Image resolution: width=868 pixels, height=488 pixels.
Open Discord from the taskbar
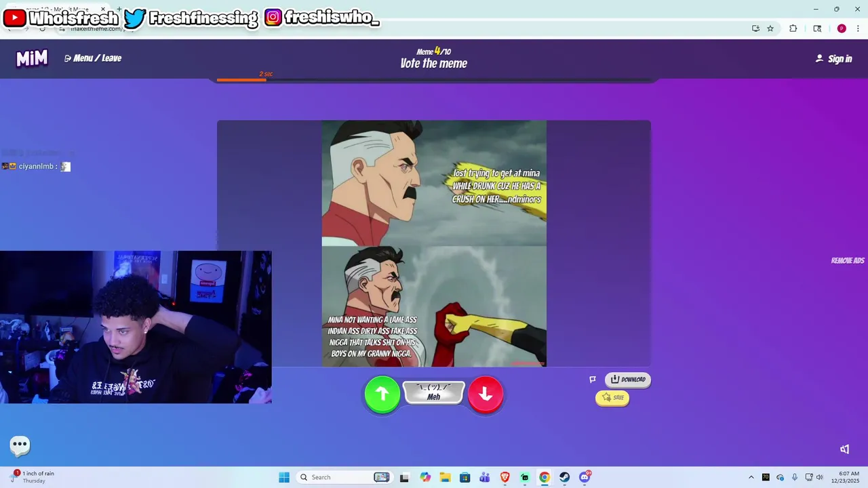585,477
